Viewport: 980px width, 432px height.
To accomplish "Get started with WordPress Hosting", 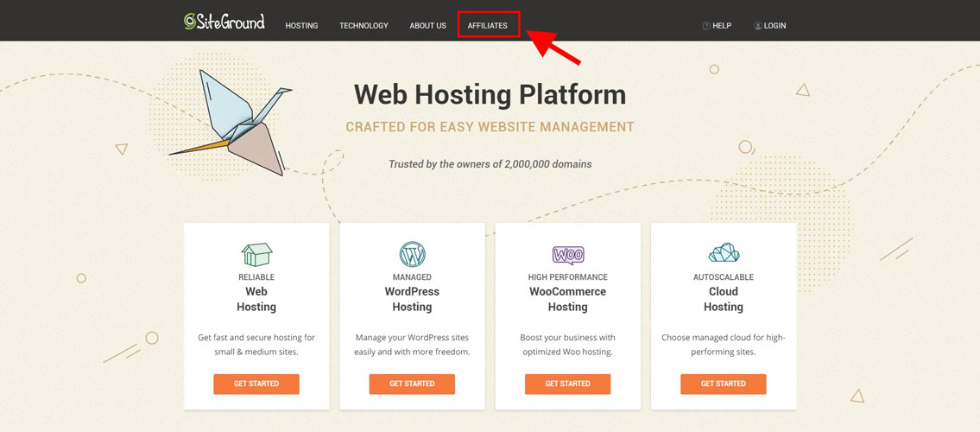I will click(412, 384).
